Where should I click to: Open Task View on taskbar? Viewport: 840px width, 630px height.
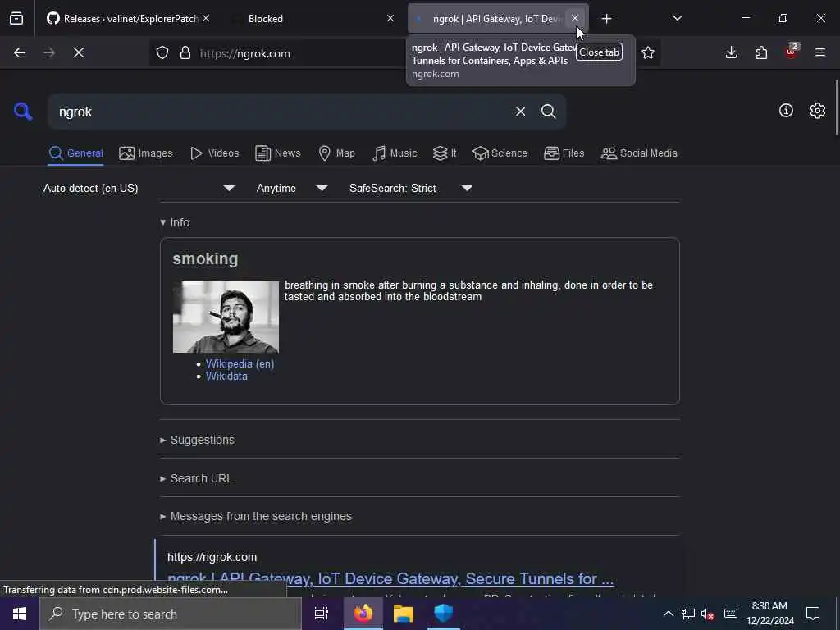click(322, 614)
